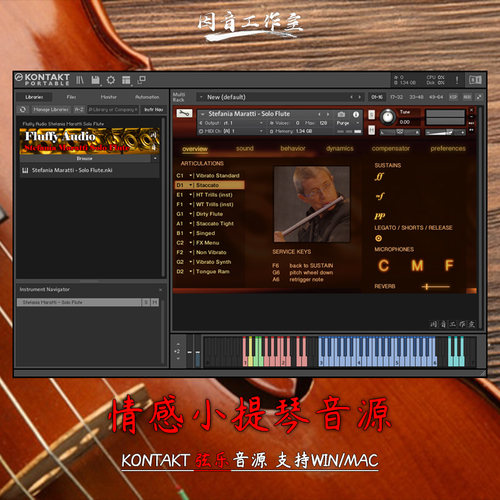500x500 pixels.
Task: Click the minimized view windows icon
Action: pyautogui.click(x=142, y=80)
